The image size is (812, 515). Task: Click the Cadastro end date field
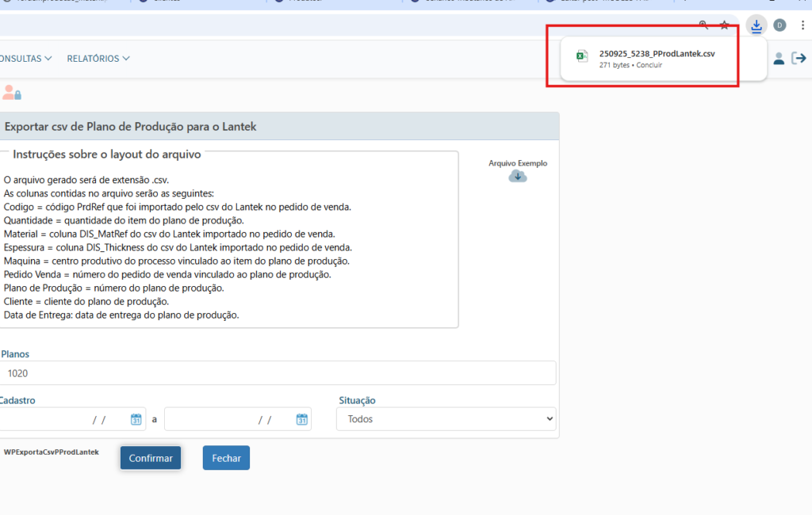coord(228,419)
